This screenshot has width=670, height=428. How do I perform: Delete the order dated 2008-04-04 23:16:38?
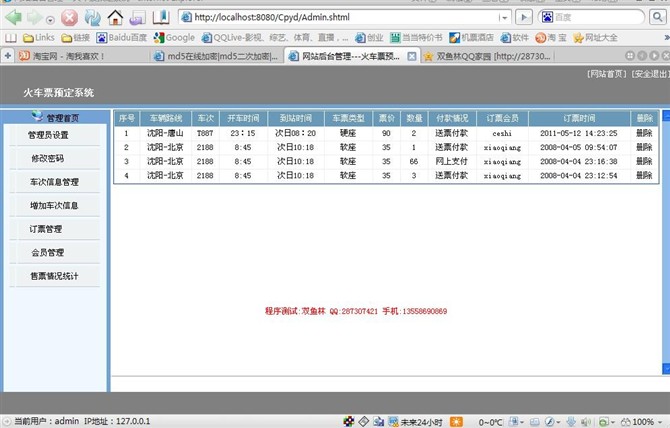(644, 161)
